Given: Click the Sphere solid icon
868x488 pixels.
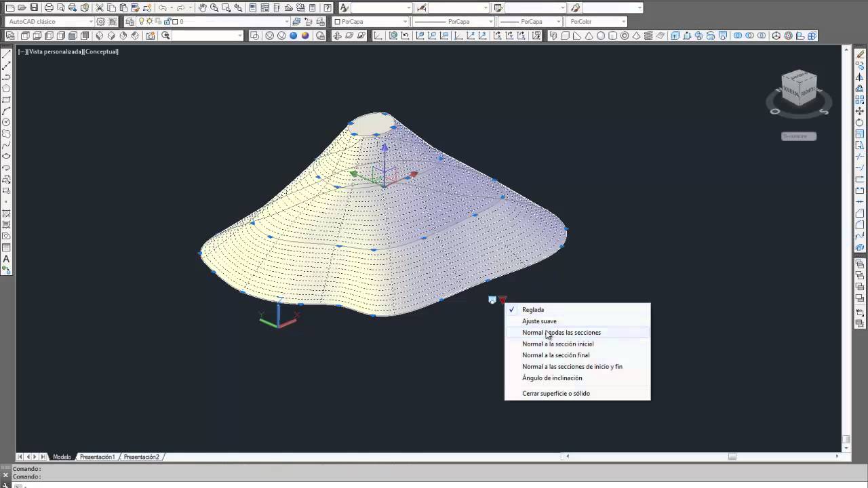Looking at the screenshot, I should click(601, 36).
